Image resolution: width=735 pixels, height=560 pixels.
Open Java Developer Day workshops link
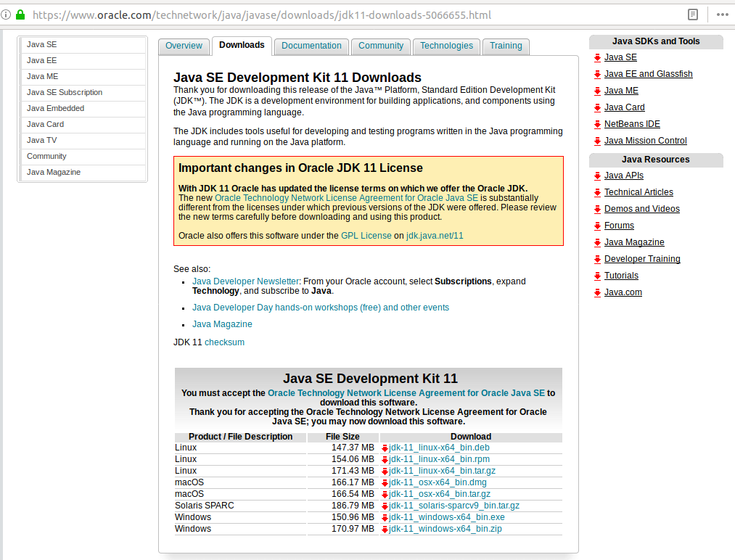[x=321, y=308]
